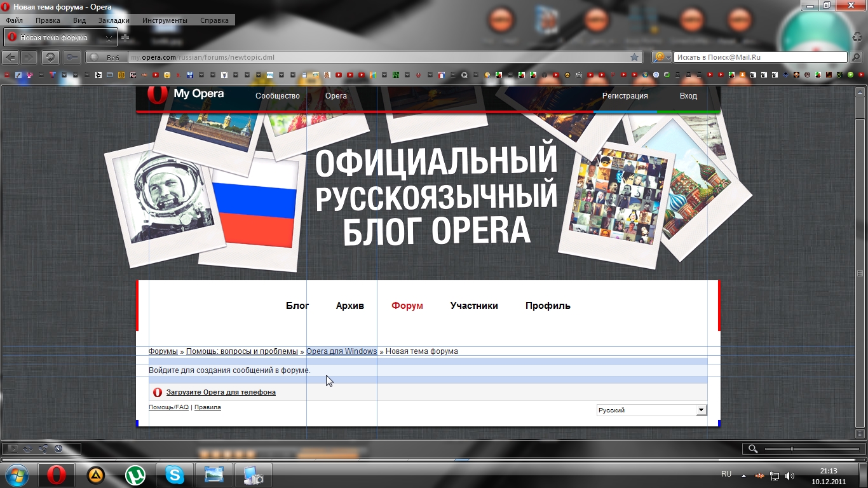This screenshot has width=868, height=488.
Task: Click the 'Opera для Windows' breadcrumb
Action: click(x=342, y=351)
